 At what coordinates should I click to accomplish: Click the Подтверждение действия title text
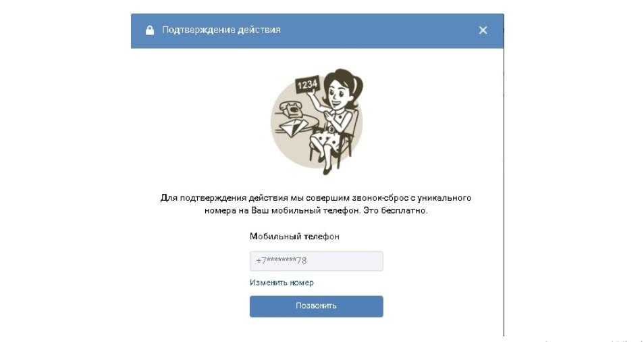(x=221, y=30)
